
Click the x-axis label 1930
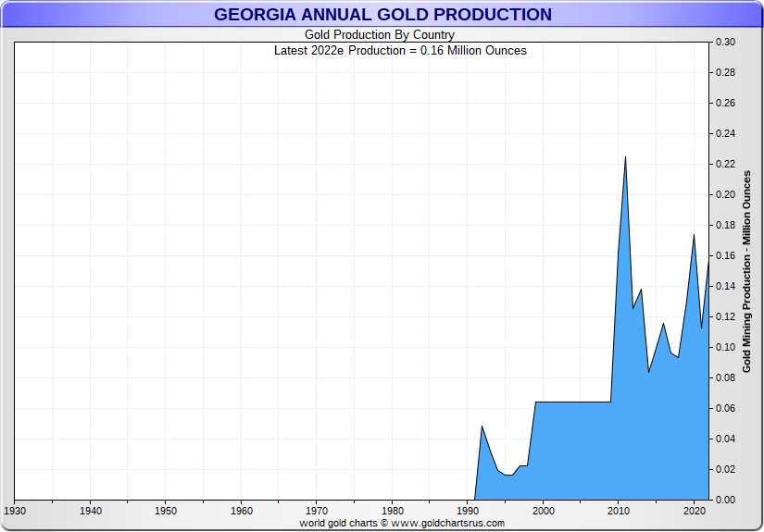(15, 511)
